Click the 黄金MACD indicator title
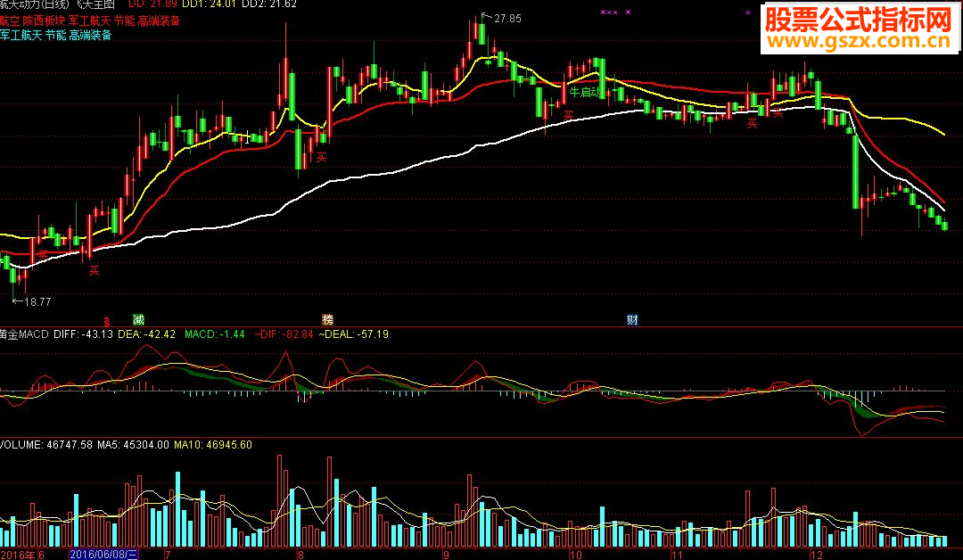Screen dimensions: 963x560 (x=24, y=334)
